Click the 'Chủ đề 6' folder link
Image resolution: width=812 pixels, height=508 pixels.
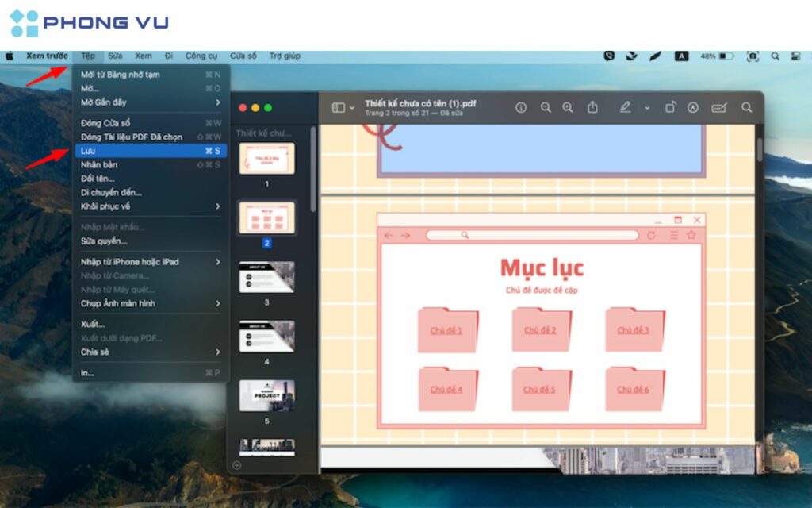[634, 389]
